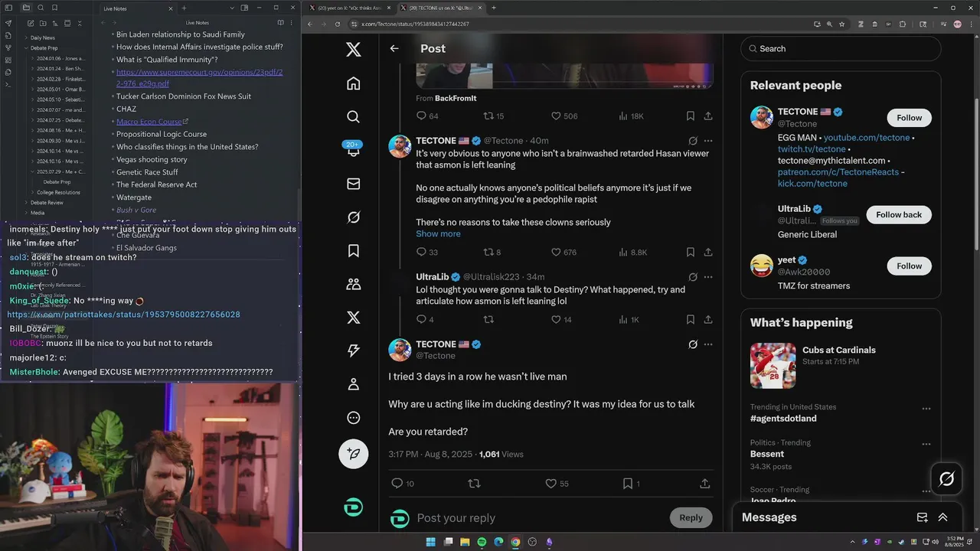Screen dimensions: 980x551
Task: Toggle Obsidian left sidebar
Action: [x=8, y=8]
